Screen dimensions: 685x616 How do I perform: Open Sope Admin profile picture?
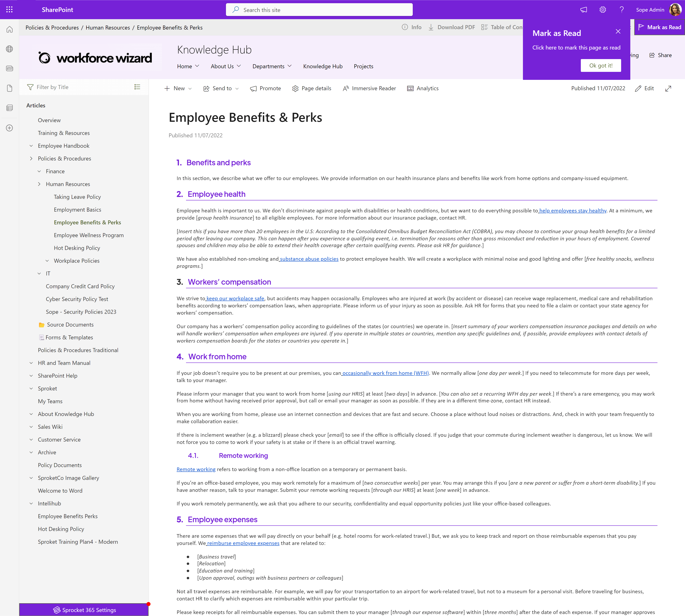coord(675,9)
